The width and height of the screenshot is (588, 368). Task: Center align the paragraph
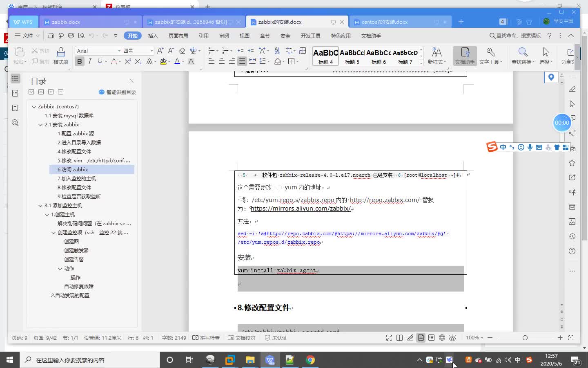[x=222, y=61]
